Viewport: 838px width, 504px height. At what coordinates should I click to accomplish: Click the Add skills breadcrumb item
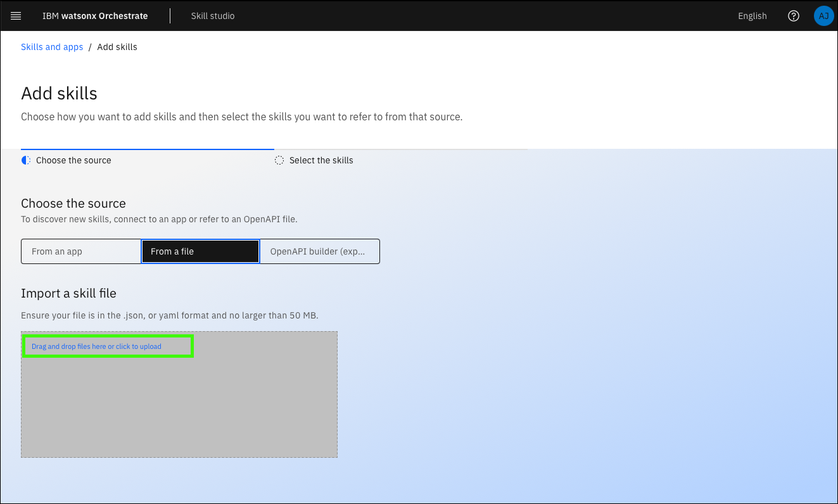[117, 47]
